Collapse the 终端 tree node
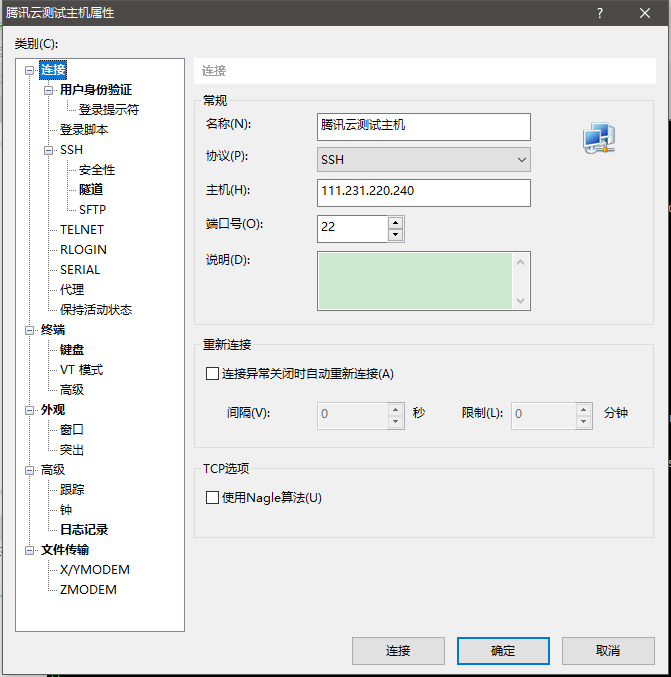 29,330
